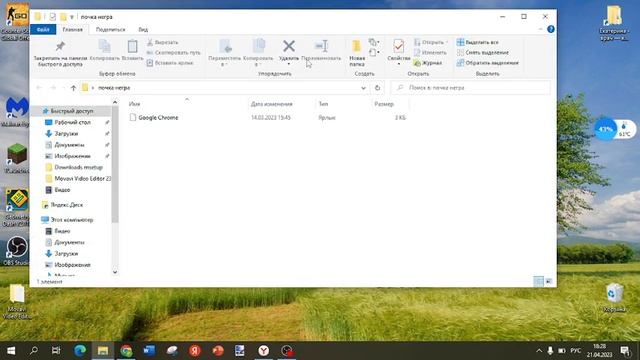Sort by Дата изменения column header
640x360 pixels.
272,104
